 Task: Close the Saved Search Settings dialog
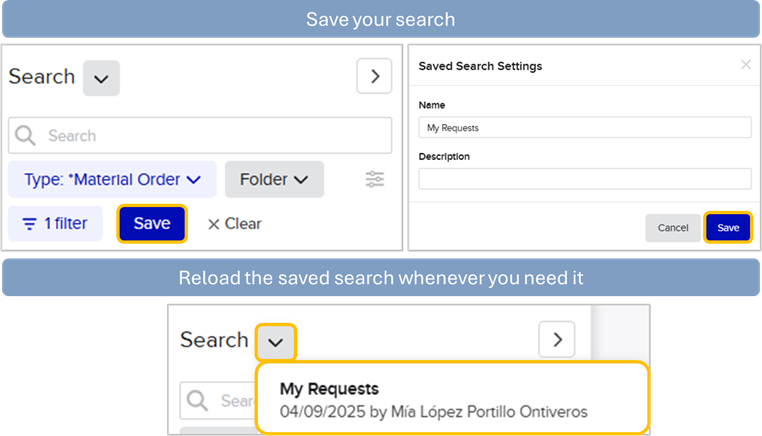pos(745,65)
